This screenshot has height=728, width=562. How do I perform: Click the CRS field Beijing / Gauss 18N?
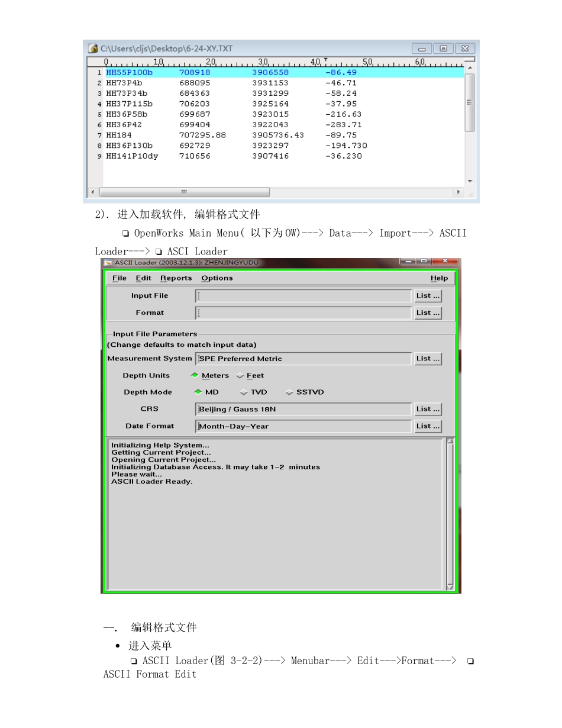[303, 409]
